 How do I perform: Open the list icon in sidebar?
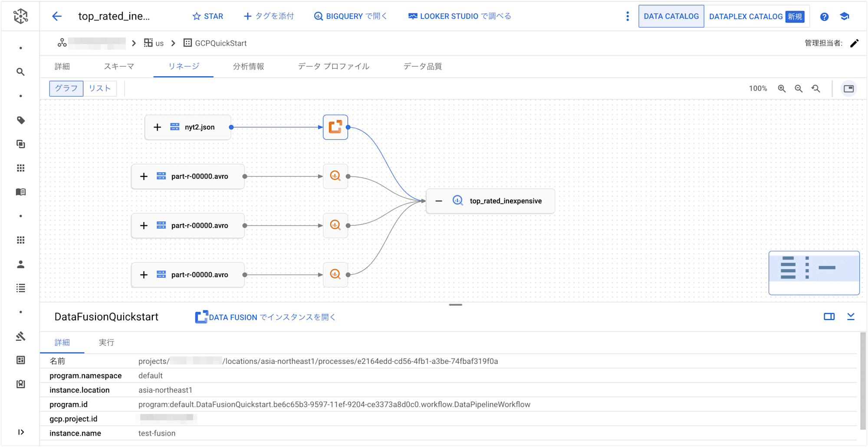click(20, 288)
